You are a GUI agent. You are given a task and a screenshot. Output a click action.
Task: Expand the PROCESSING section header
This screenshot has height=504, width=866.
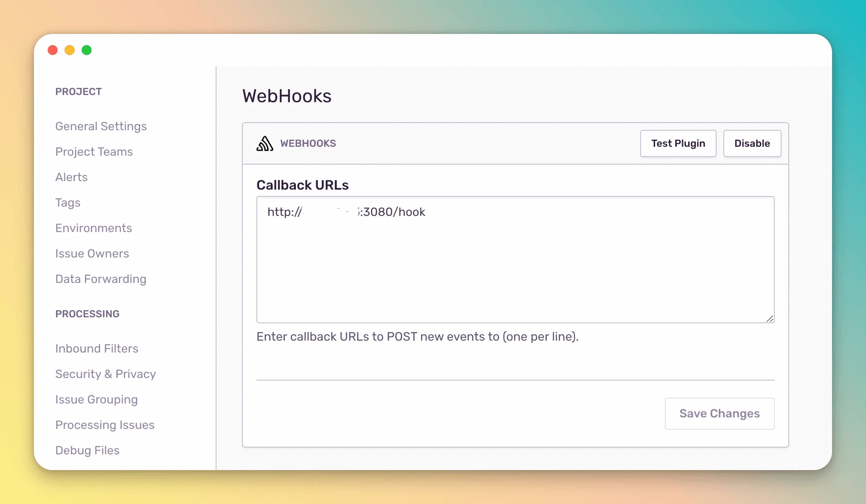87,313
